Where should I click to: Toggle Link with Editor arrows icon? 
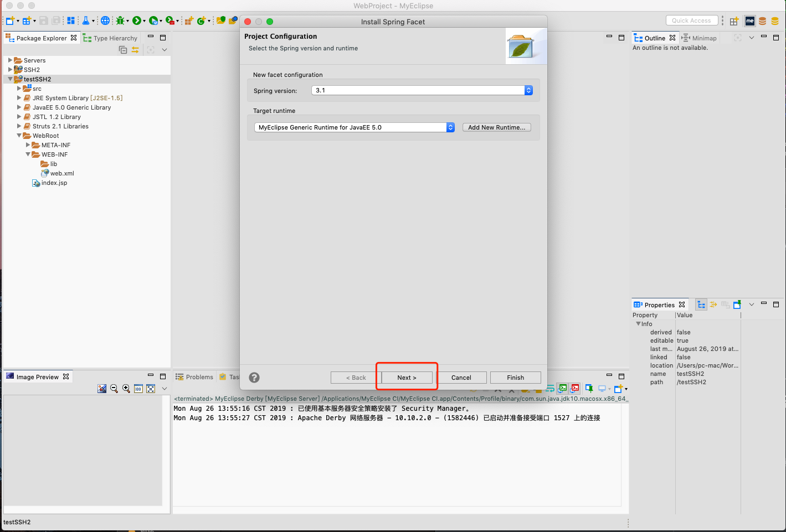click(135, 50)
